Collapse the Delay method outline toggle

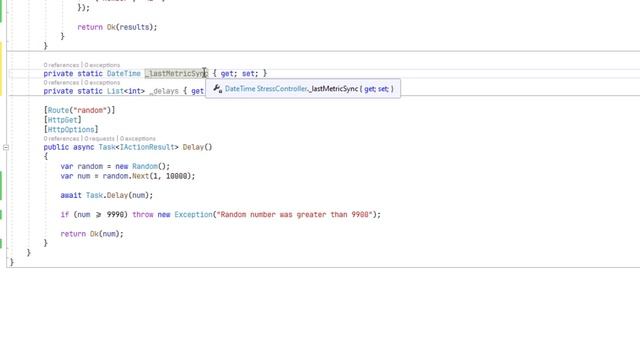click(x=6, y=147)
